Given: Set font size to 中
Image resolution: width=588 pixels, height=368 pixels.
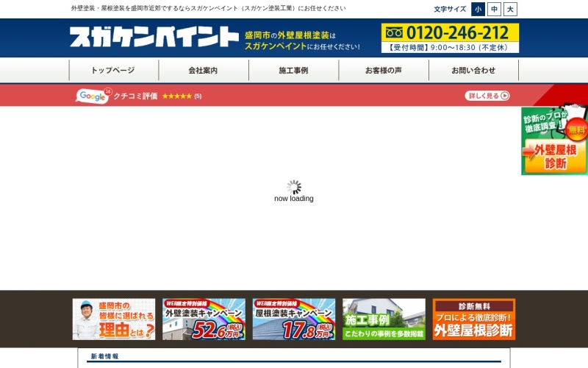Looking at the screenshot, I should point(494,10).
